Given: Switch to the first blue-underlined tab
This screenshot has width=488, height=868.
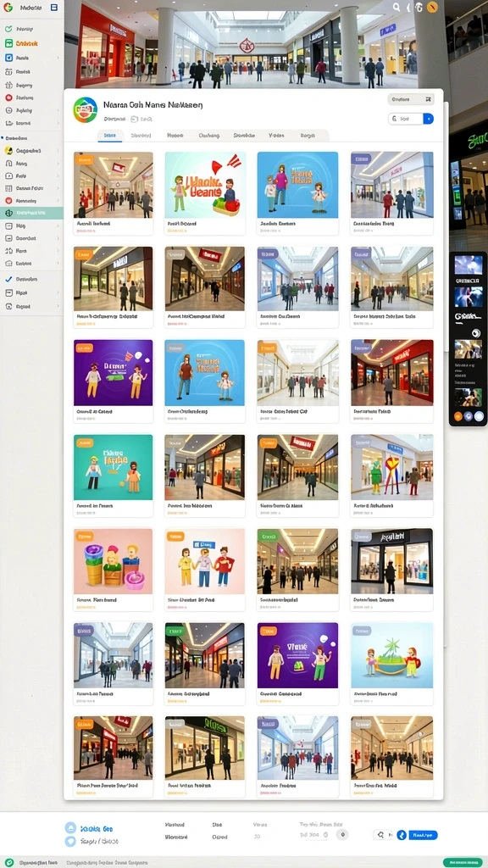Looking at the screenshot, I should click(x=110, y=135).
